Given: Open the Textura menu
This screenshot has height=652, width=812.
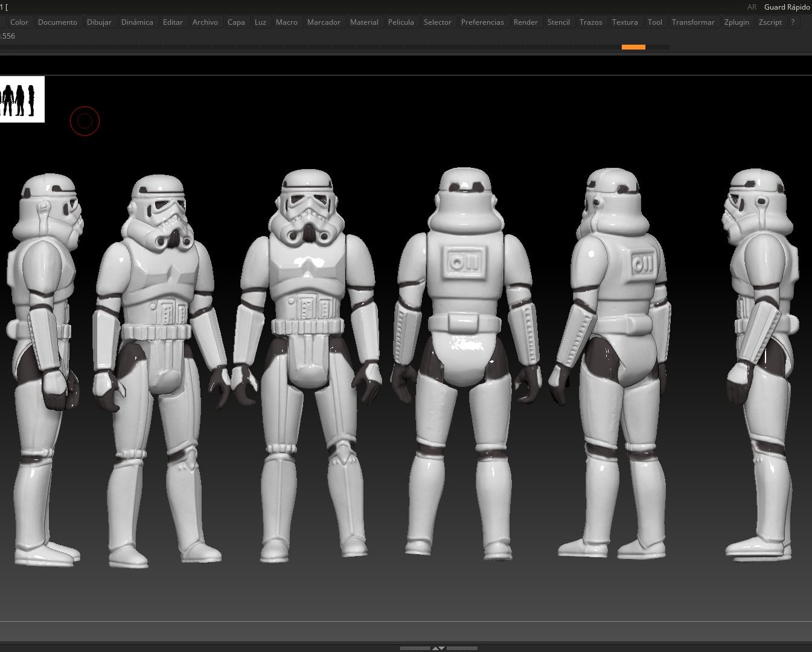Looking at the screenshot, I should coord(624,22).
